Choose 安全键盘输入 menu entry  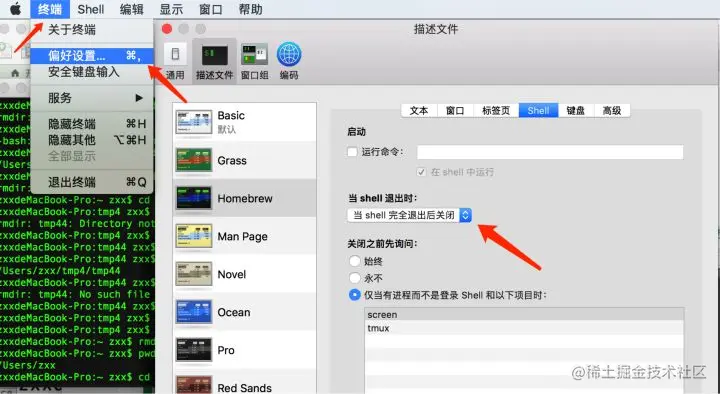tap(92, 72)
